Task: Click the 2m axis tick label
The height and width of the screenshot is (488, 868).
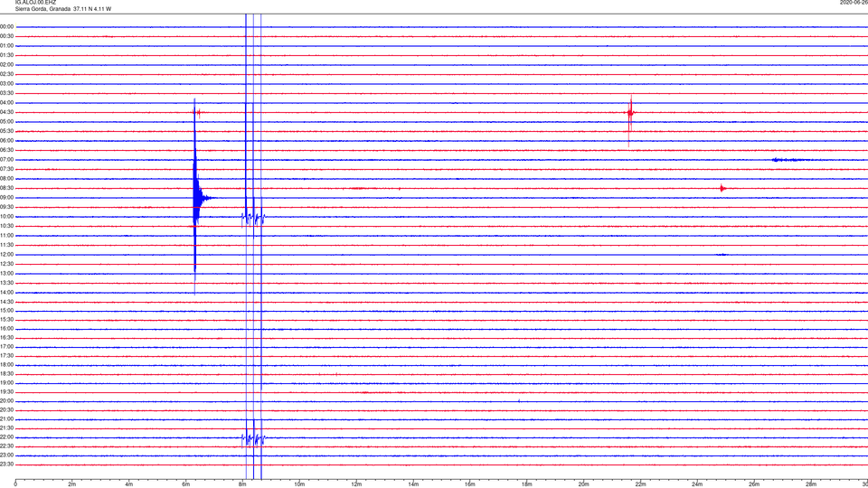Action: pyautogui.click(x=72, y=484)
